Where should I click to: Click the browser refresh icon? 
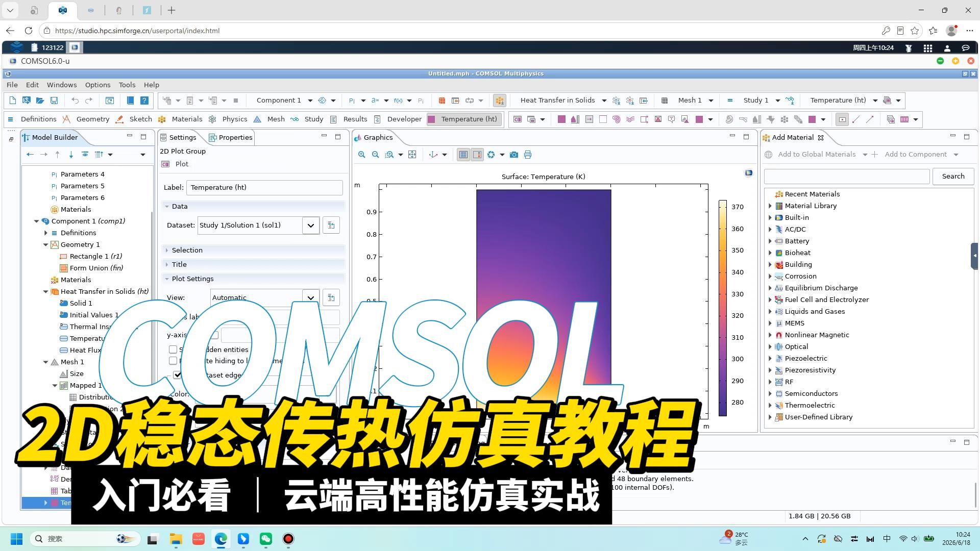pyautogui.click(x=29, y=31)
